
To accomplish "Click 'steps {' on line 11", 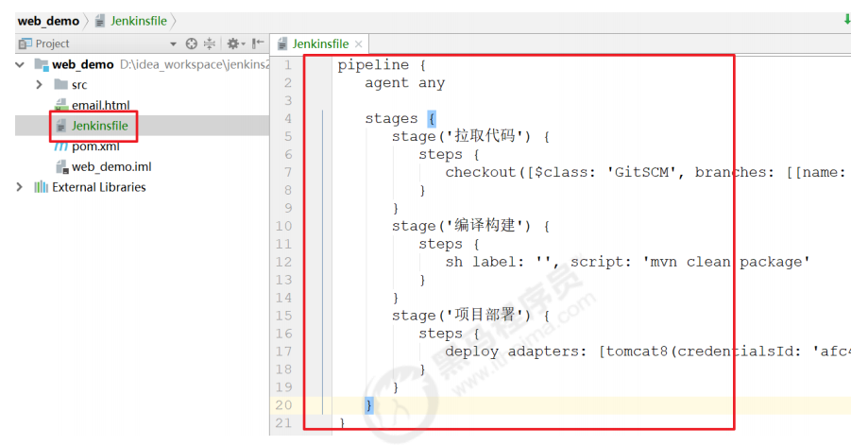I will coord(449,244).
